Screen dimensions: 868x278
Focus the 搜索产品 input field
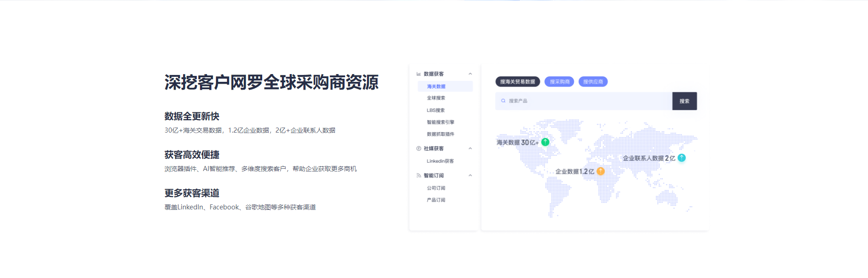[x=584, y=101]
